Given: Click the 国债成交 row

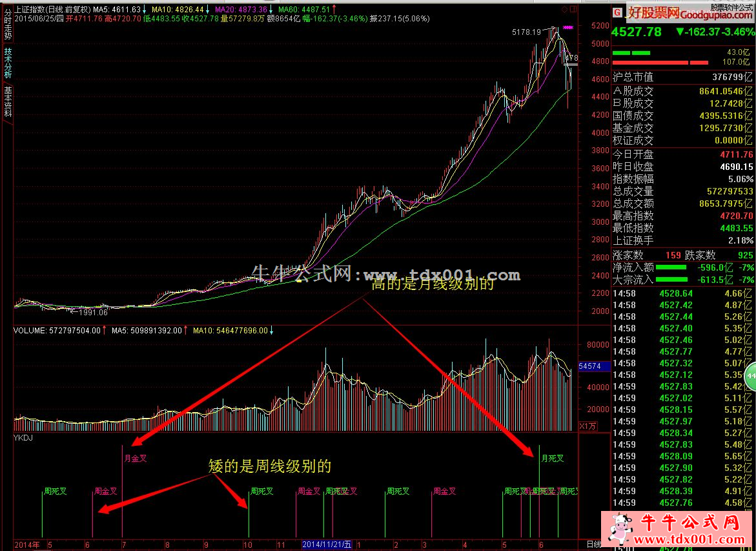Looking at the screenshot, I should pyautogui.click(x=682, y=116).
